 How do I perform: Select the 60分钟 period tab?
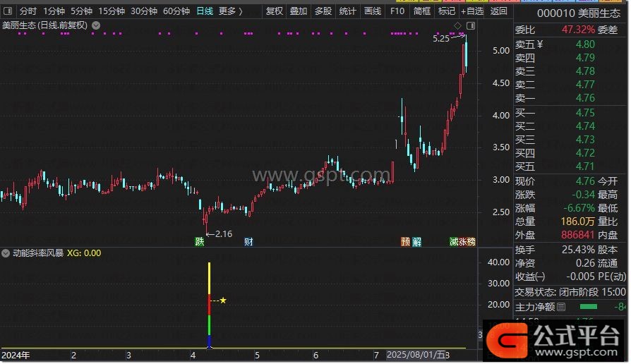point(176,11)
